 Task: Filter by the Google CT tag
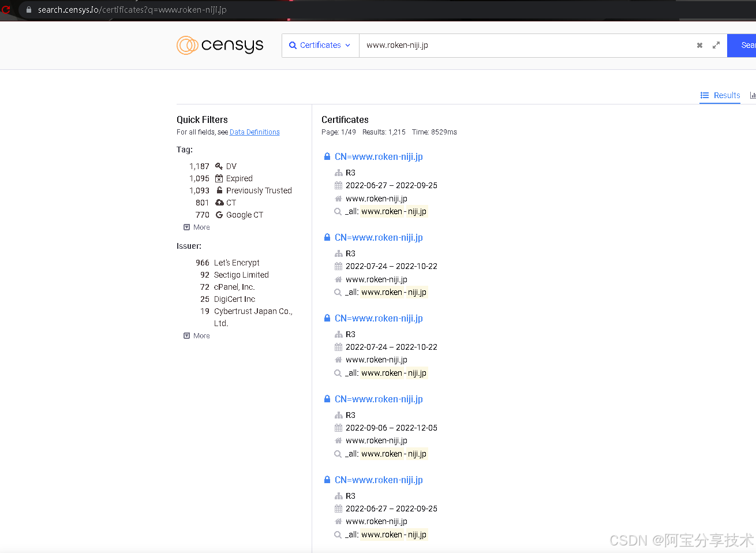[x=245, y=215]
